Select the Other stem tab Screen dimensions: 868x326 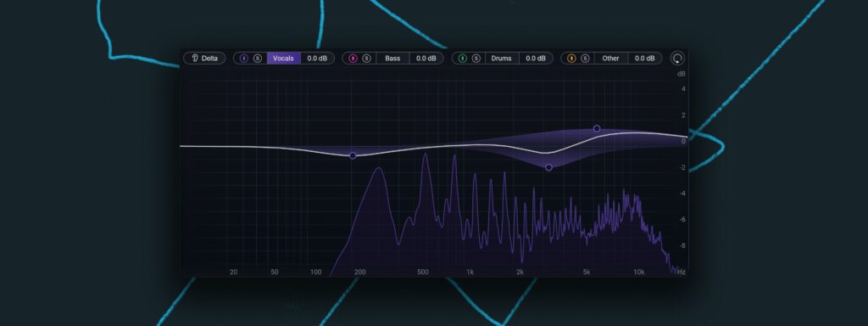point(610,59)
